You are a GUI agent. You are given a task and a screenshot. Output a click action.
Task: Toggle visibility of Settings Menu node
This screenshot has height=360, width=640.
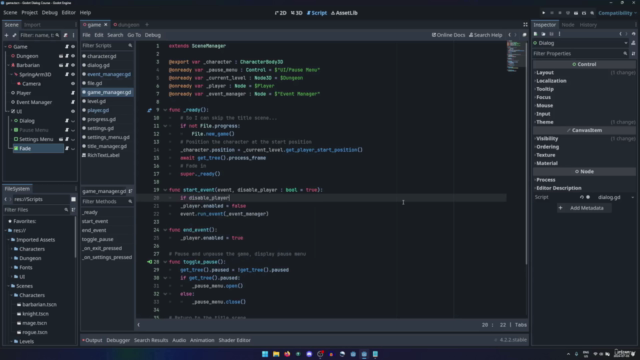pos(73,139)
